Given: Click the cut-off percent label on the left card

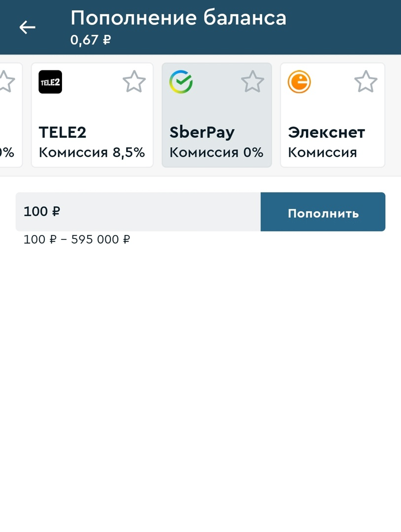Looking at the screenshot, I should 7,153.
